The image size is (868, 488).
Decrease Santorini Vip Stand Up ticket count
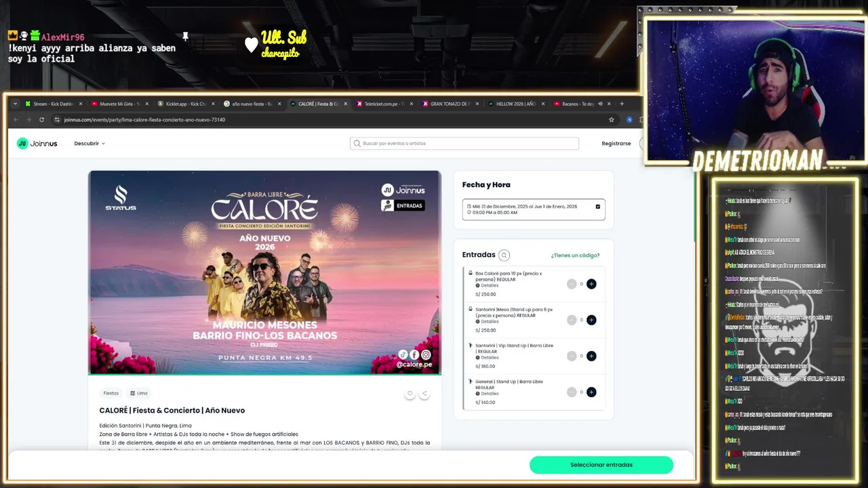tap(572, 356)
